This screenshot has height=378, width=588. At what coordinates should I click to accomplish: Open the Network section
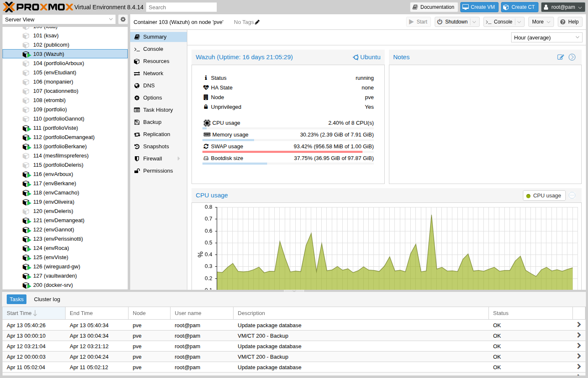(158, 73)
